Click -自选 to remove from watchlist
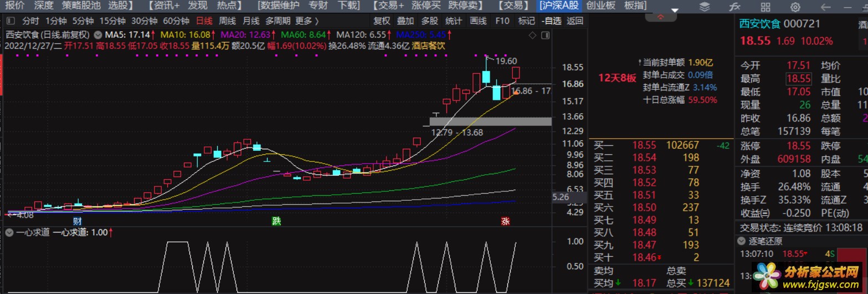 [551, 21]
